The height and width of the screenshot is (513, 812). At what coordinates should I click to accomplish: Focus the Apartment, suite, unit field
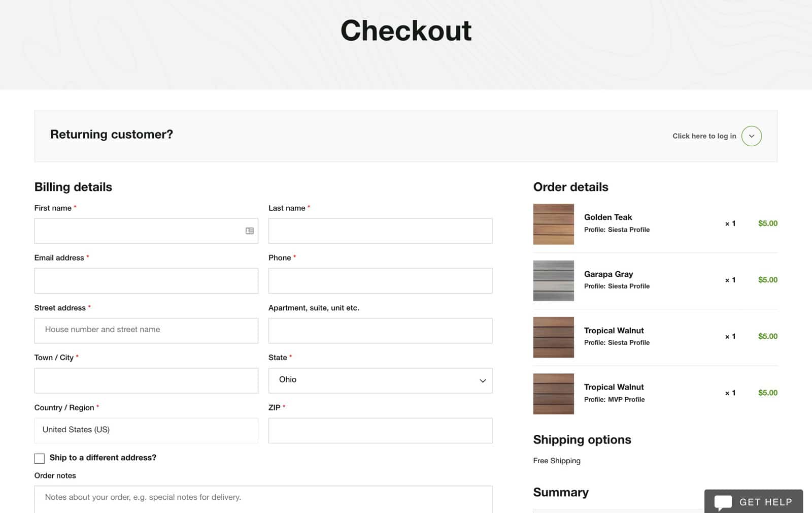380,331
